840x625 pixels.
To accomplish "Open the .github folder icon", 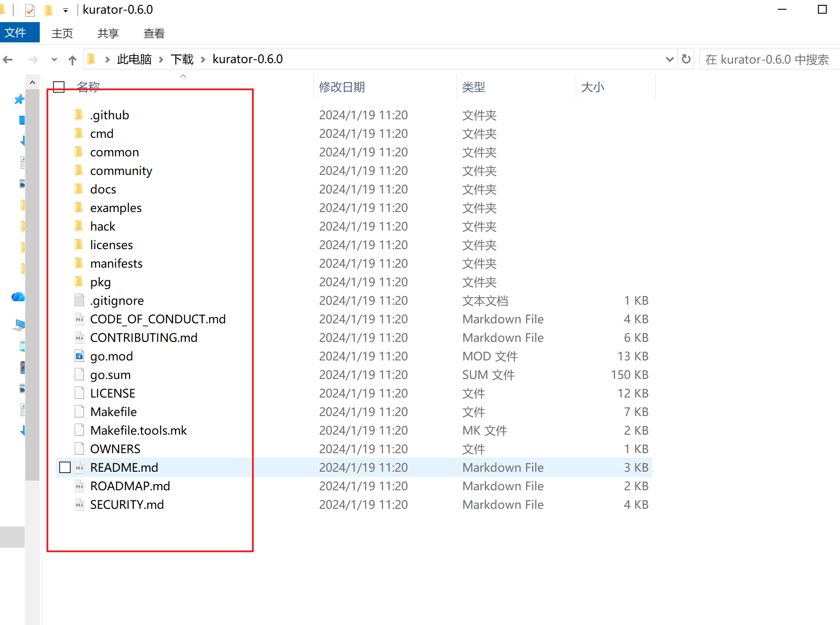I will 79,115.
